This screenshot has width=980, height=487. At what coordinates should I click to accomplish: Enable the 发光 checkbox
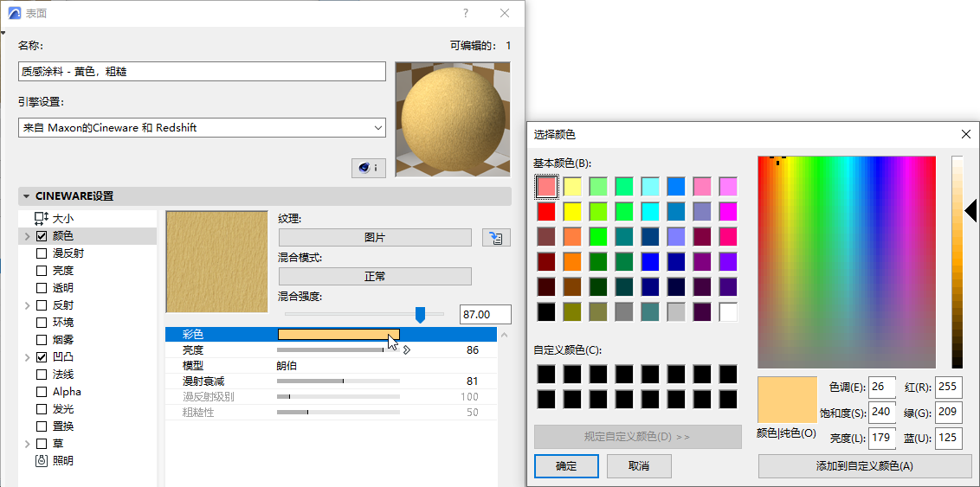click(42, 409)
